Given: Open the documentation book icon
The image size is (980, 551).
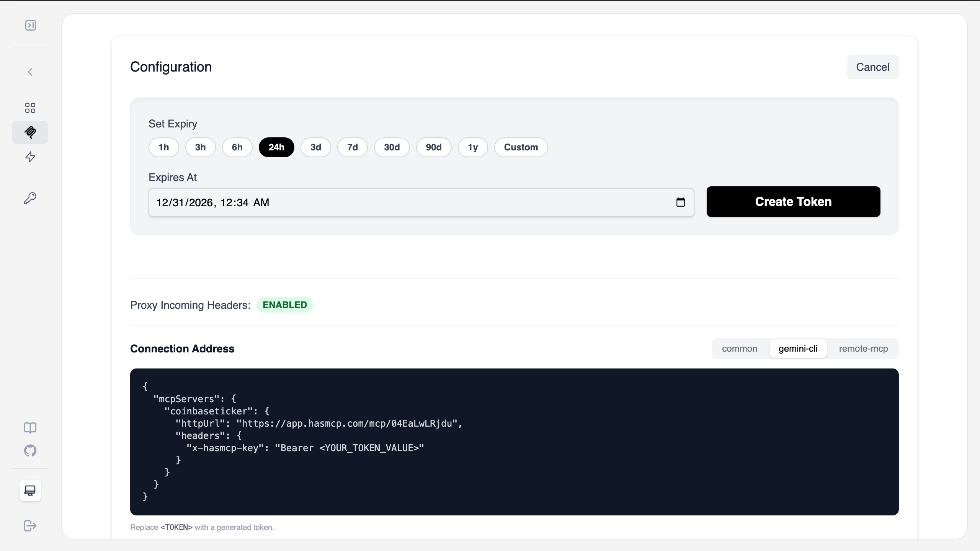Looking at the screenshot, I should (x=30, y=427).
